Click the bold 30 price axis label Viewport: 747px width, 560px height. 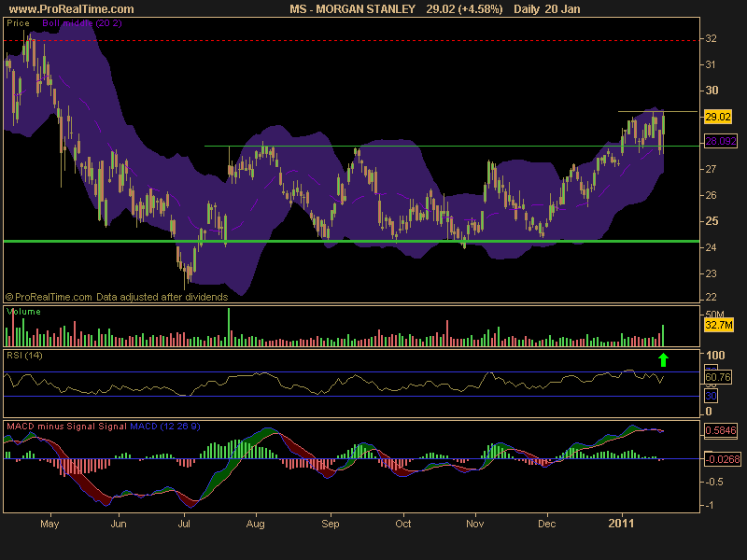(x=712, y=91)
